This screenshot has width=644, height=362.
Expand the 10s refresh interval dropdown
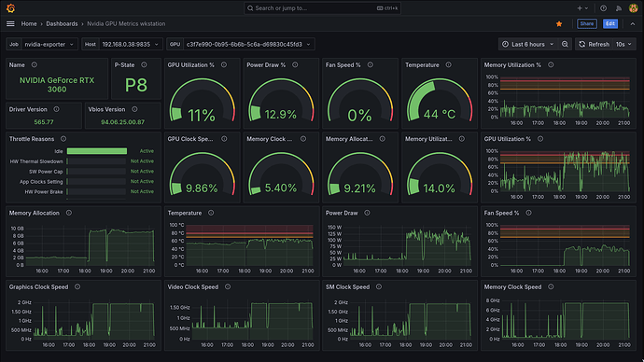point(623,45)
